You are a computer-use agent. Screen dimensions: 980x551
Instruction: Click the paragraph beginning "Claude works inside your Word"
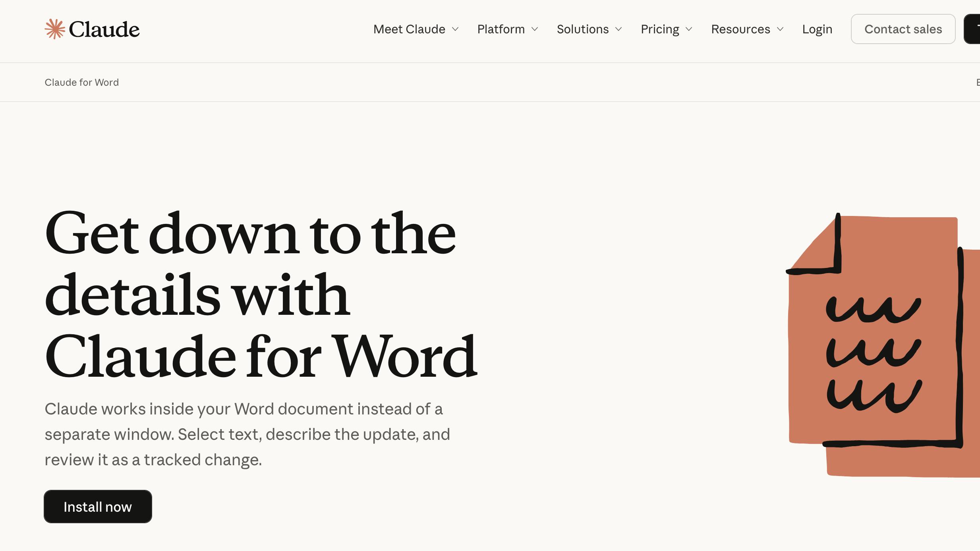247,434
